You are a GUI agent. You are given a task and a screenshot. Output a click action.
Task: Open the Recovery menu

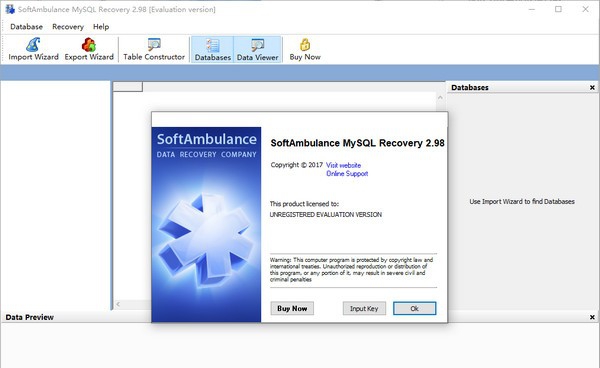click(x=68, y=27)
